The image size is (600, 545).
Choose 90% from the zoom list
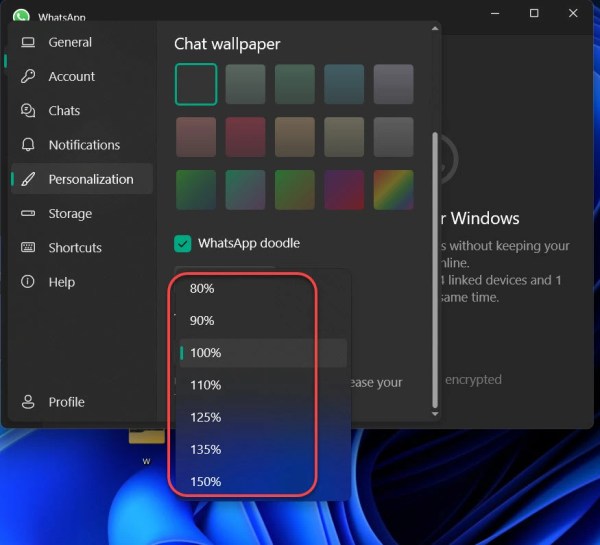coord(263,320)
